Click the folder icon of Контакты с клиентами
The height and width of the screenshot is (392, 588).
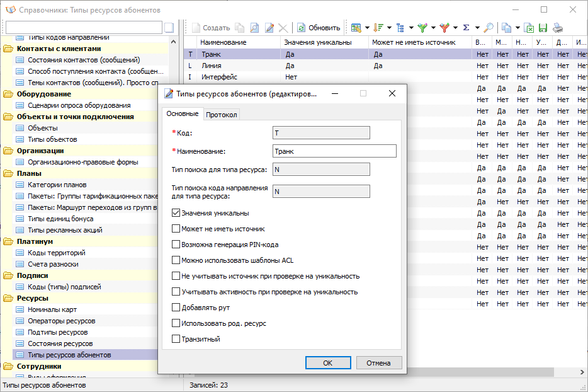[8, 49]
